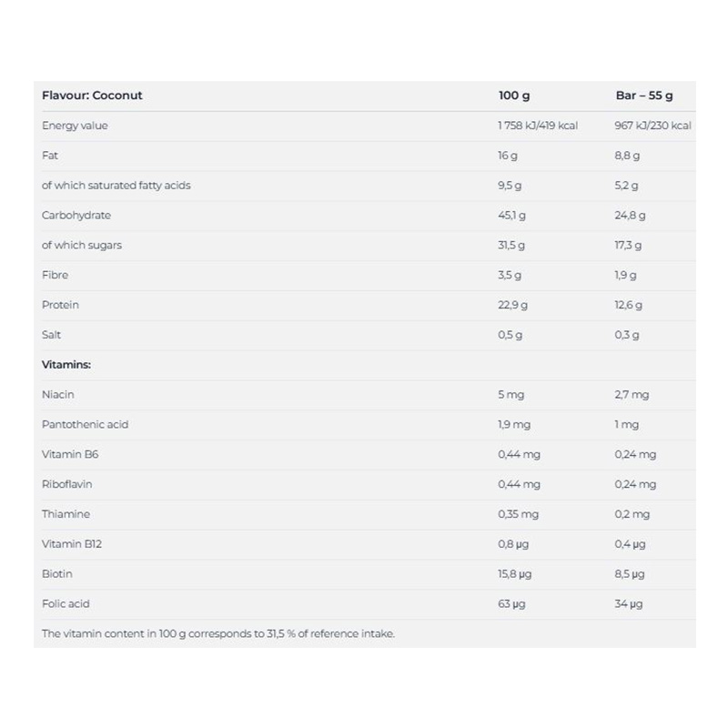
Task: Select the 'Vitamins:' section heading
Action: [66, 365]
